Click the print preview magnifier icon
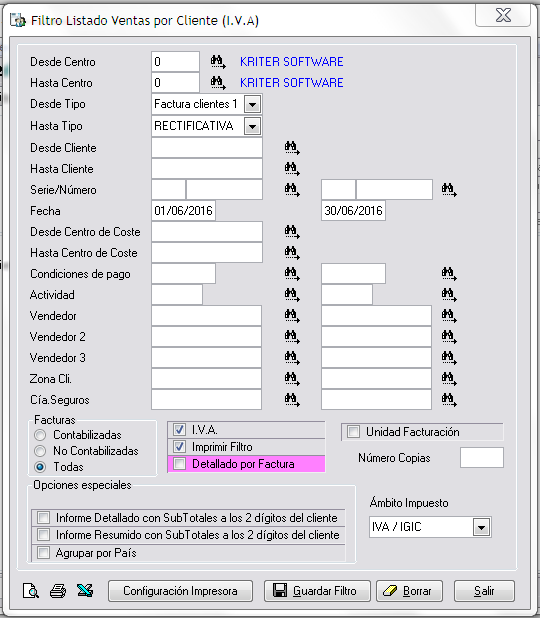The height and width of the screenshot is (618, 540). [x=31, y=591]
